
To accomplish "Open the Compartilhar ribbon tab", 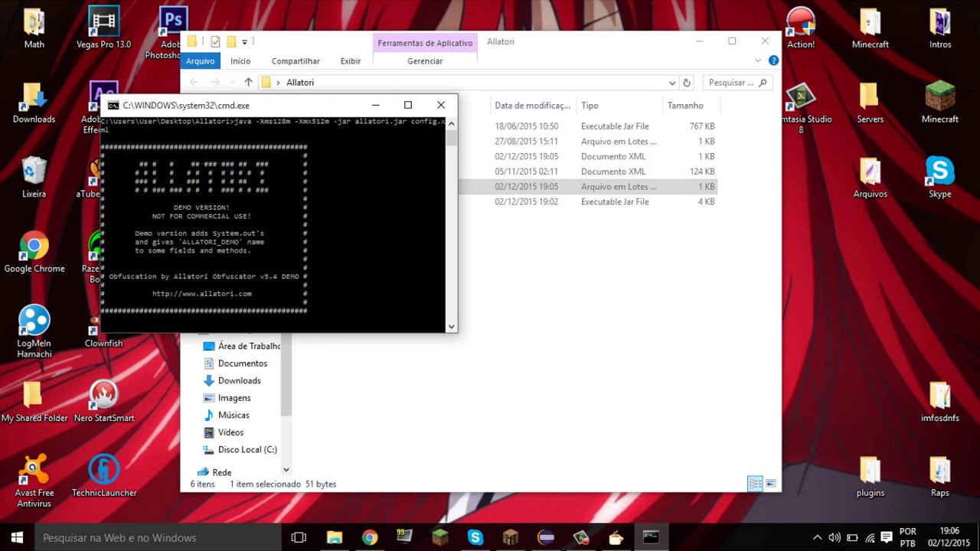I will click(296, 61).
